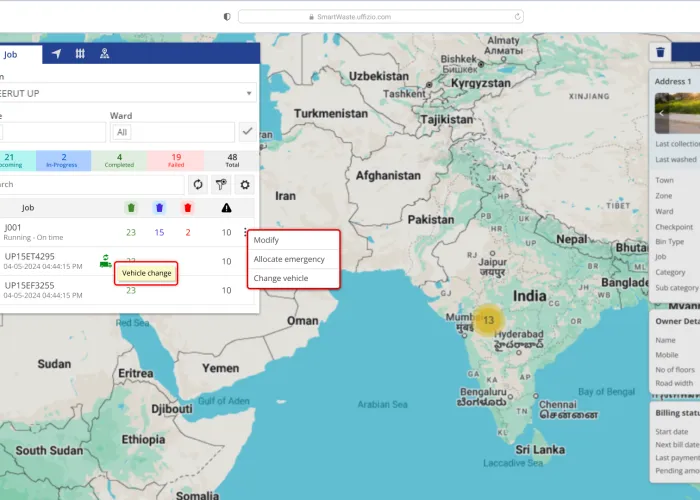
Task: Click the yellow 13 cluster marker on map
Action: [488, 320]
